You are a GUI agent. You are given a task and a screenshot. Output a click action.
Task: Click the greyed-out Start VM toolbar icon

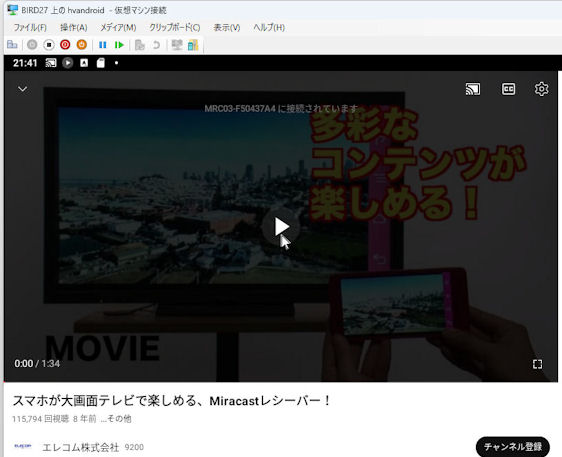coord(32,45)
